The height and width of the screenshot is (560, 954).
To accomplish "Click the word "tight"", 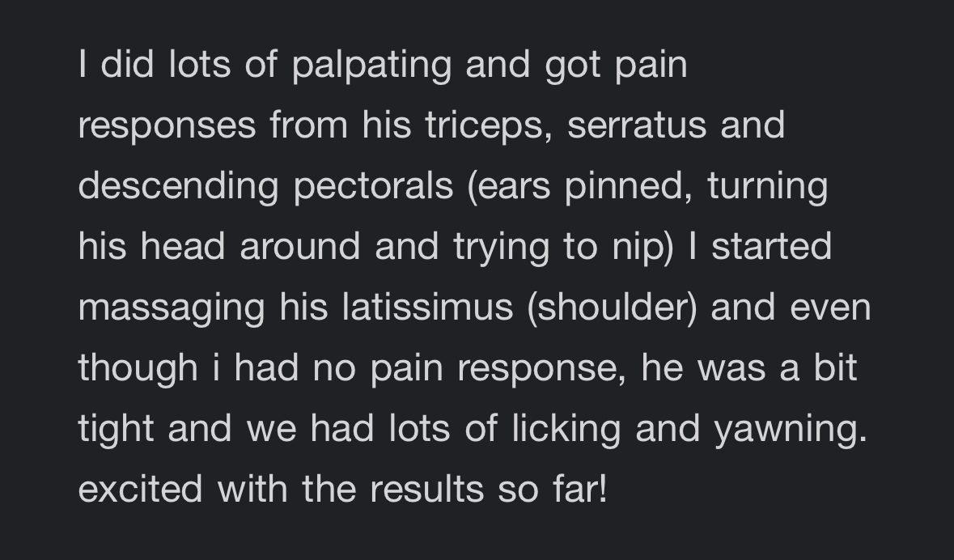I will click(117, 430).
